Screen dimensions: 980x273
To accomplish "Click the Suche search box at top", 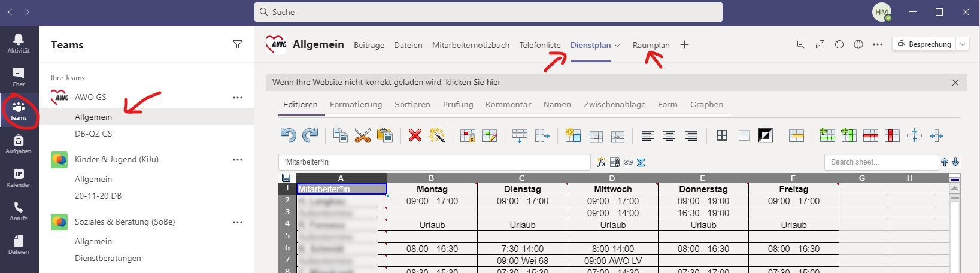I will click(489, 12).
